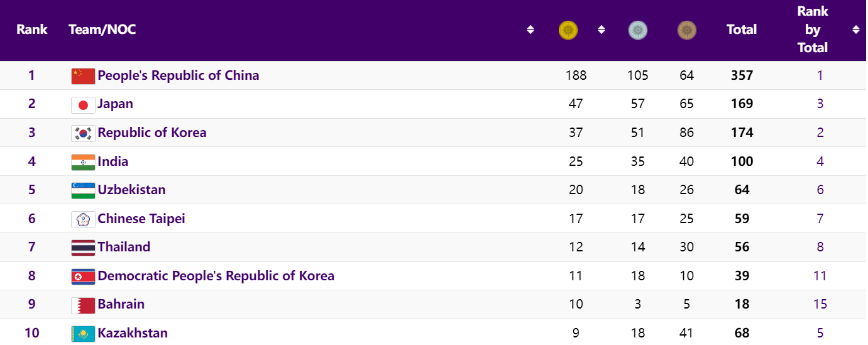
Task: Click the Rank column header
Action: [x=32, y=30]
